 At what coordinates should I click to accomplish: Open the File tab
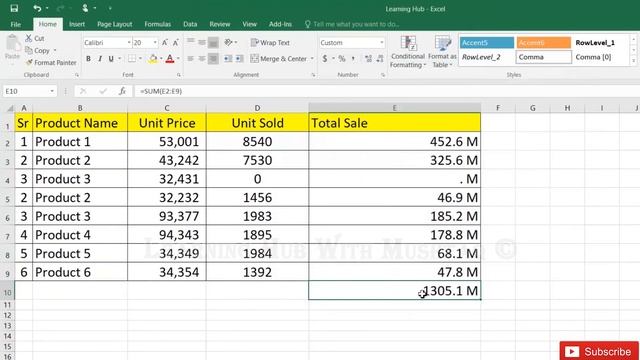(x=16, y=24)
